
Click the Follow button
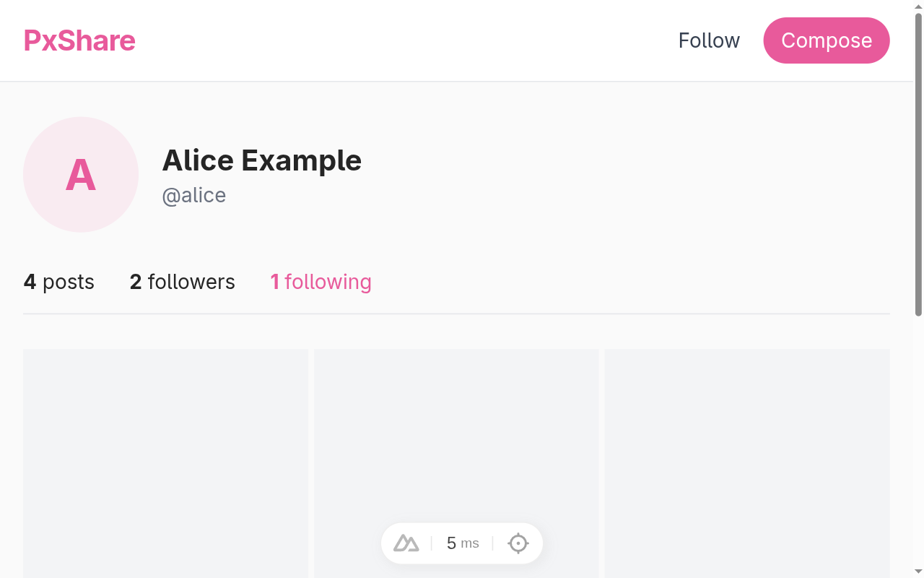(x=709, y=40)
